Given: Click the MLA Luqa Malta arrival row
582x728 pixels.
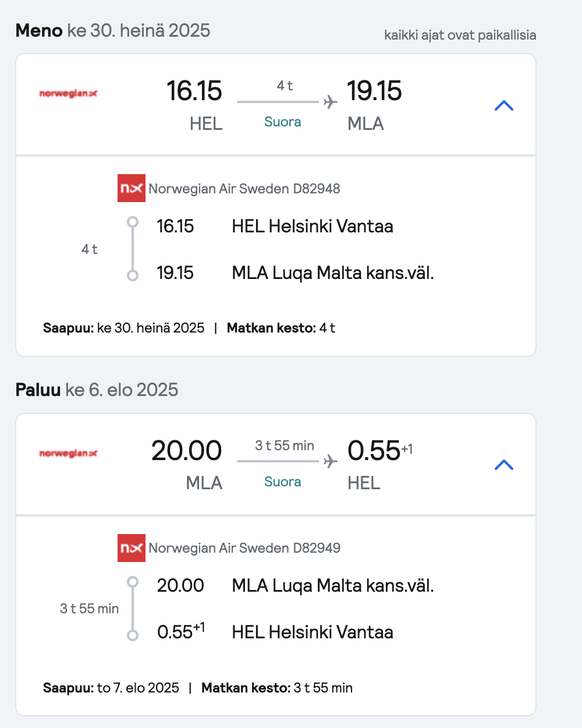Looking at the screenshot, I should [x=295, y=273].
